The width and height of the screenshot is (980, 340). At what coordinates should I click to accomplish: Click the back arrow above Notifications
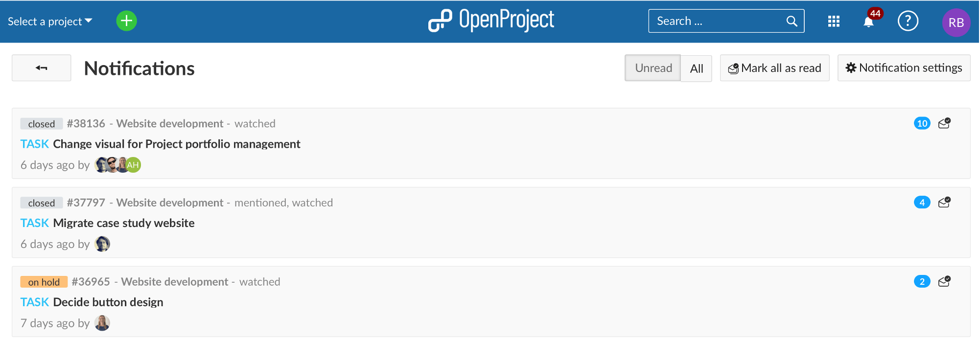(41, 68)
